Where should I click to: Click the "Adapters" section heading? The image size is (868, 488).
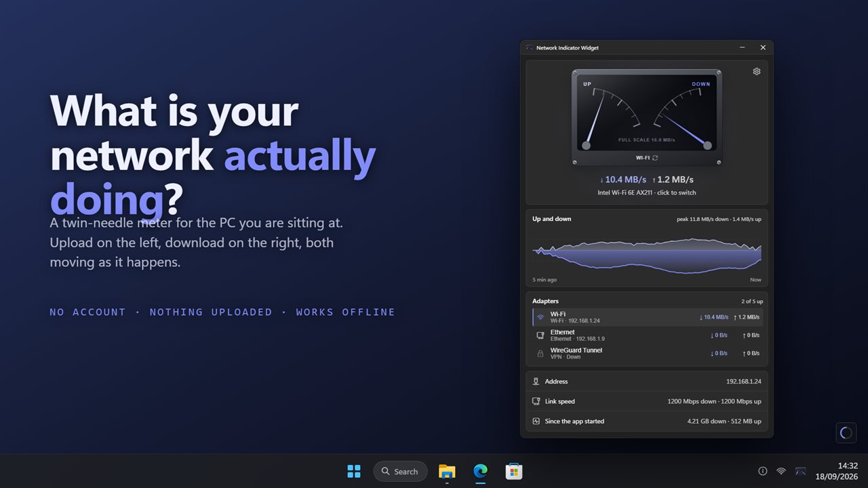545,301
